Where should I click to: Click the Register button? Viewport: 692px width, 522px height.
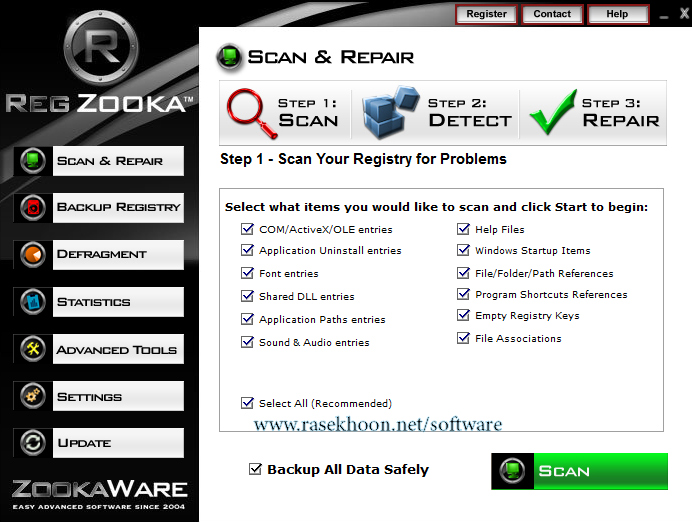486,14
